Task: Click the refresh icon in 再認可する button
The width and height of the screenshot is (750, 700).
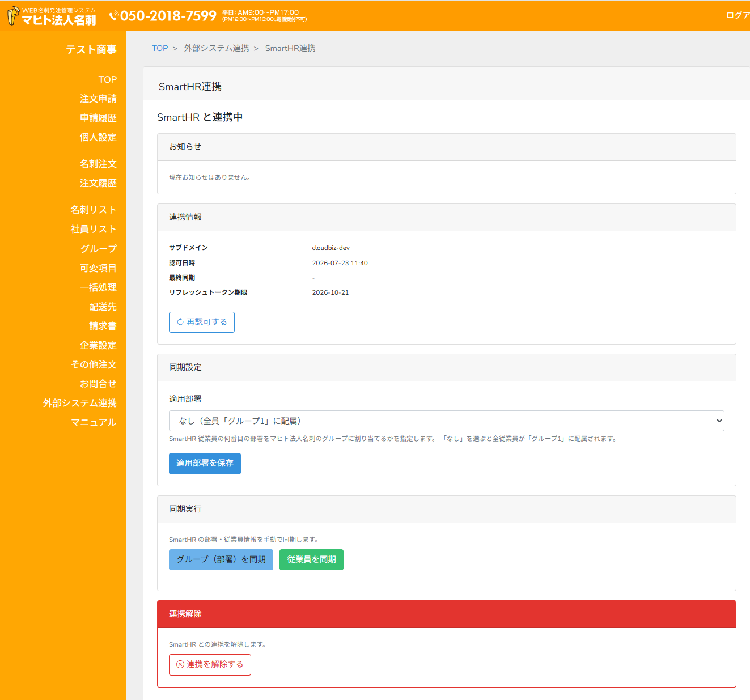Action: [180, 322]
